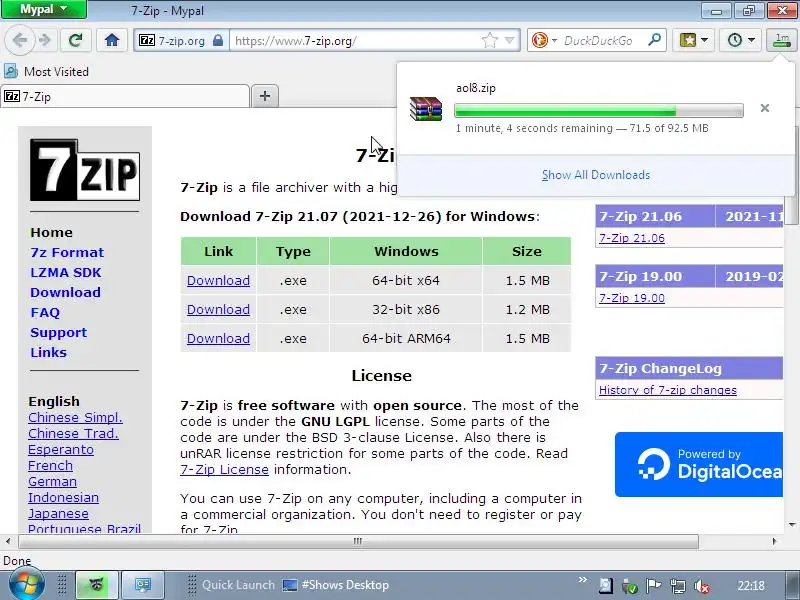Click the magnifier search icon

pos(654,40)
